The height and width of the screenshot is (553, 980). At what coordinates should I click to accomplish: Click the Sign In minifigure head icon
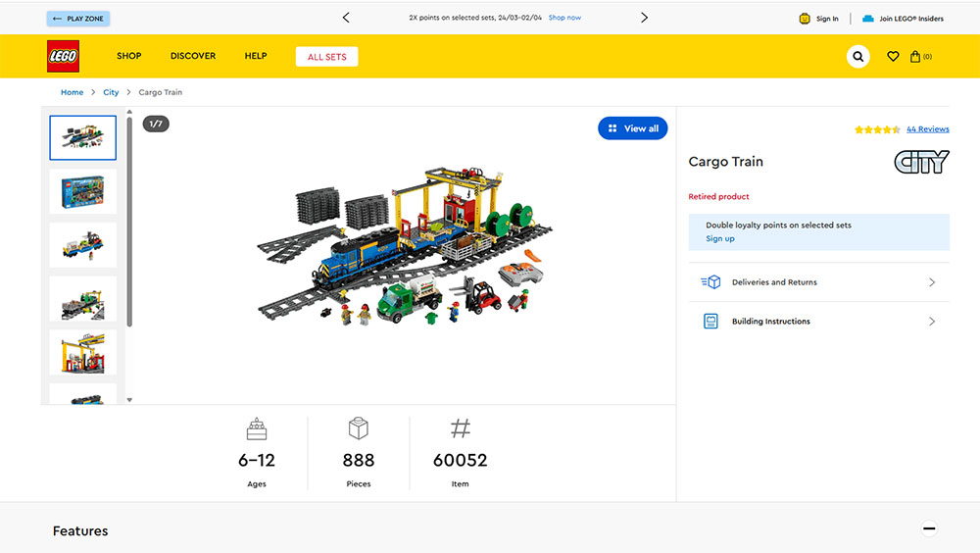click(805, 19)
